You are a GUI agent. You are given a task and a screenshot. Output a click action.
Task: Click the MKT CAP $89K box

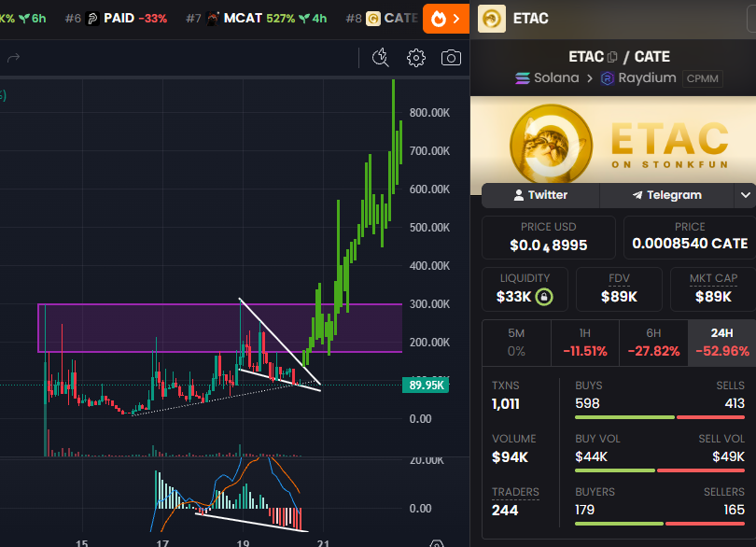[x=713, y=289]
